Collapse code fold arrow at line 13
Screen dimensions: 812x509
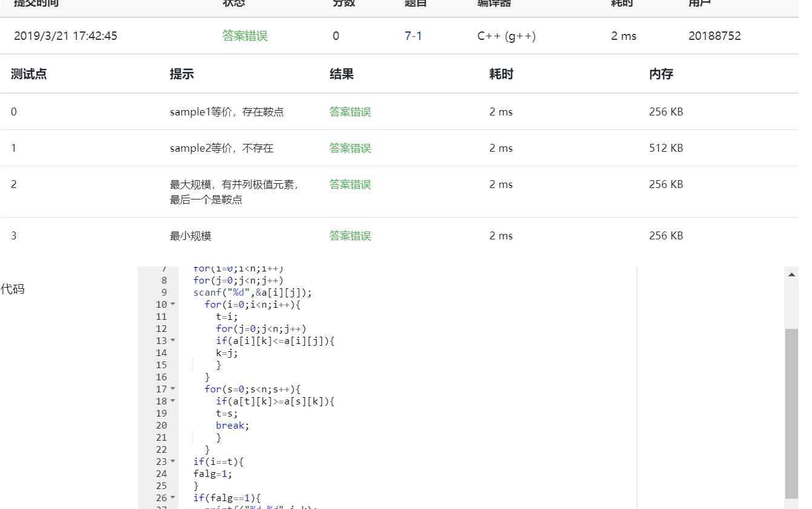point(172,340)
